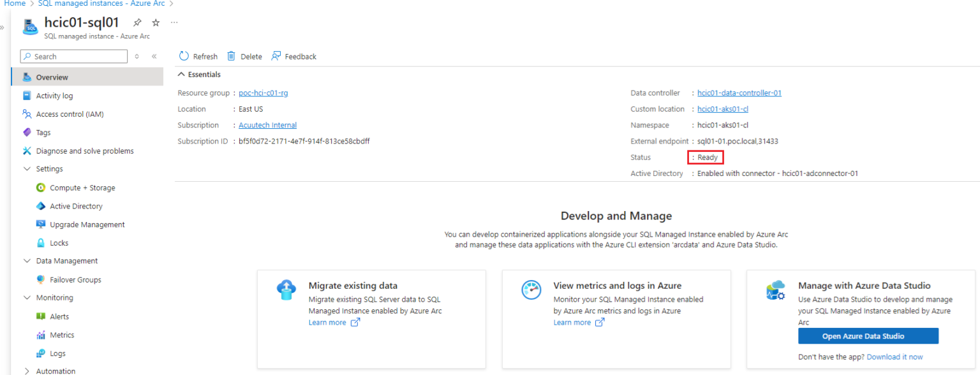Collapse the Essentials section
The image size is (980, 375).
click(x=182, y=75)
